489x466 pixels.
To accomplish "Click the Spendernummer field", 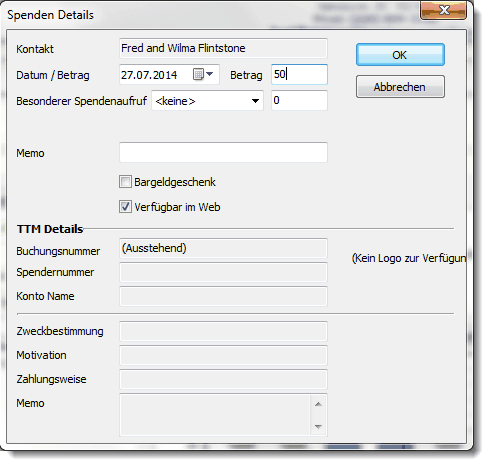I will click(x=223, y=272).
